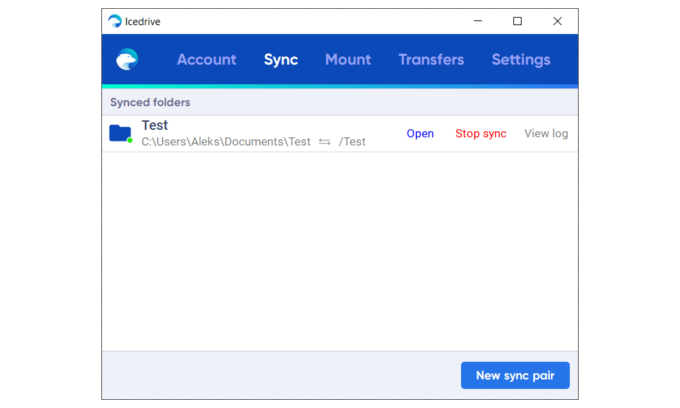This screenshot has width=680, height=408.
Task: Click the Synced folders header
Action: tap(150, 102)
